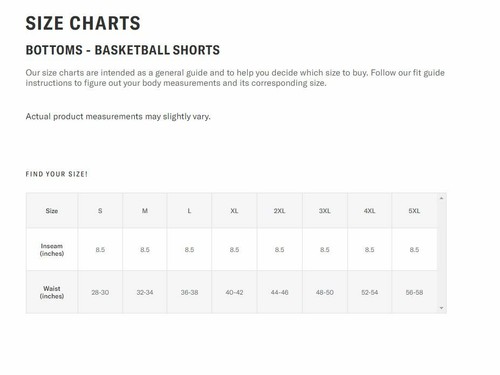Select the 5XL size column header

414,211
